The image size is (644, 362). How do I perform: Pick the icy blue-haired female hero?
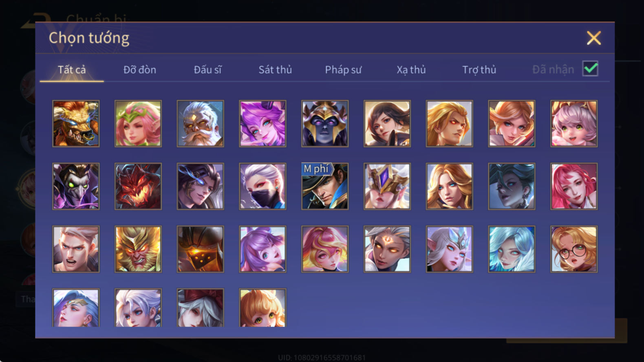click(x=512, y=249)
